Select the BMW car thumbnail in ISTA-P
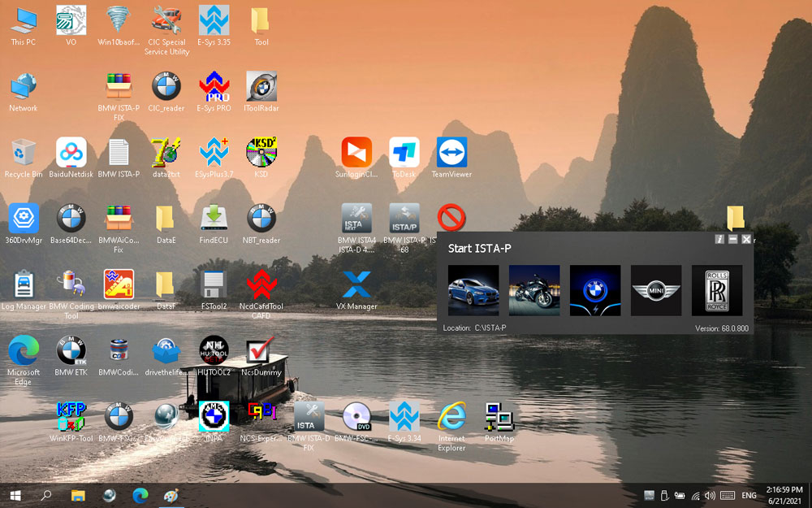 click(473, 290)
